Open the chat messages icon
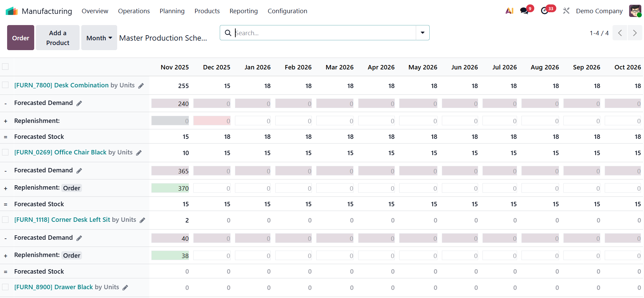The image size is (644, 298). click(x=524, y=11)
